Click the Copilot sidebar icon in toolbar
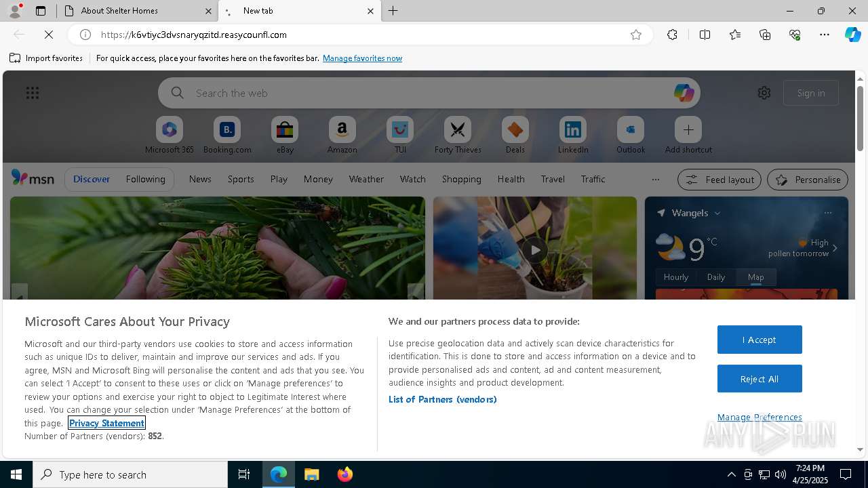Image resolution: width=868 pixels, height=488 pixels. click(852, 35)
